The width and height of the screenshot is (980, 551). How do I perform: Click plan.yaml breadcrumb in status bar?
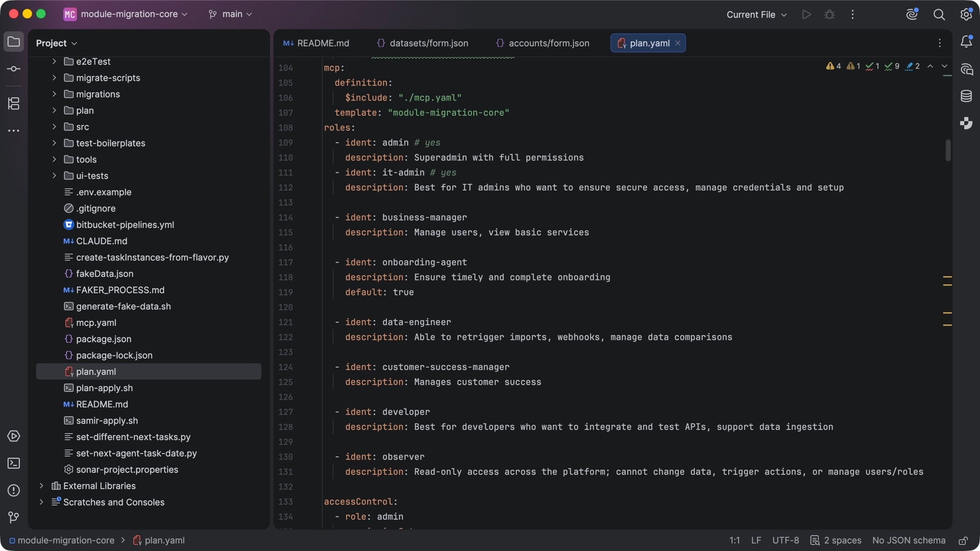tap(159, 540)
